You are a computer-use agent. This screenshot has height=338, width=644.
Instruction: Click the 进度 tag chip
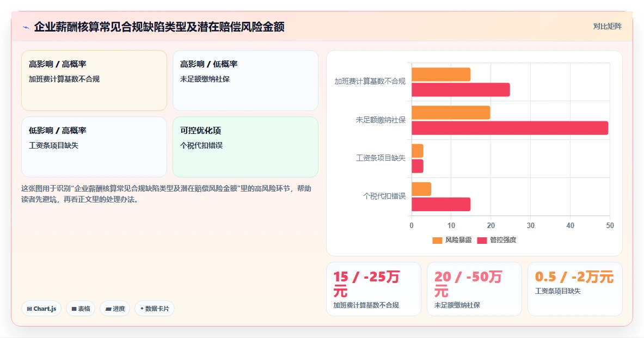115,309
